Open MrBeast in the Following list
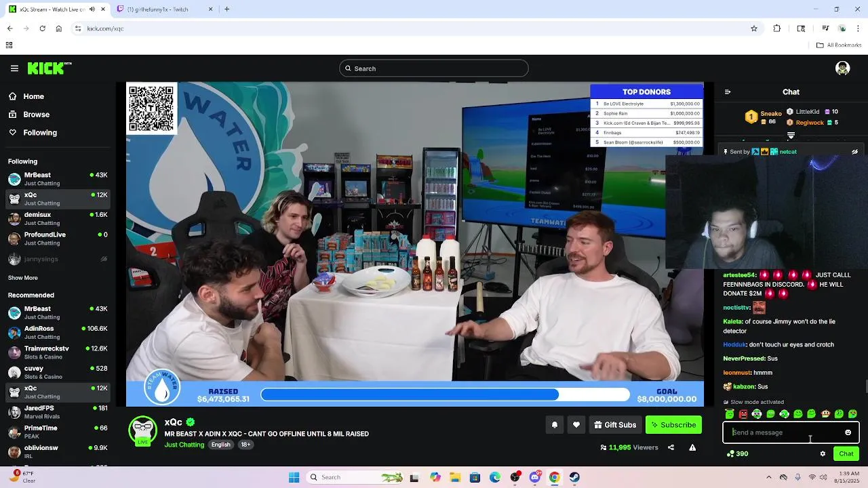This screenshot has width=868, height=488. click(58, 179)
